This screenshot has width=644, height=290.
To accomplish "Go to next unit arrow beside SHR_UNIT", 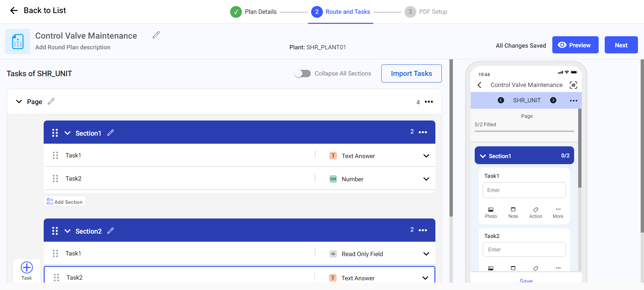I will click(x=553, y=100).
